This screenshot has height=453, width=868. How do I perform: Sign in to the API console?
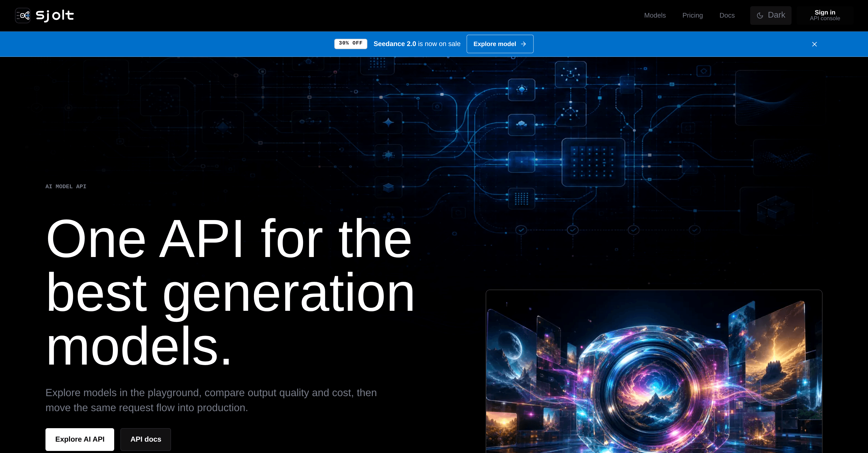click(825, 16)
